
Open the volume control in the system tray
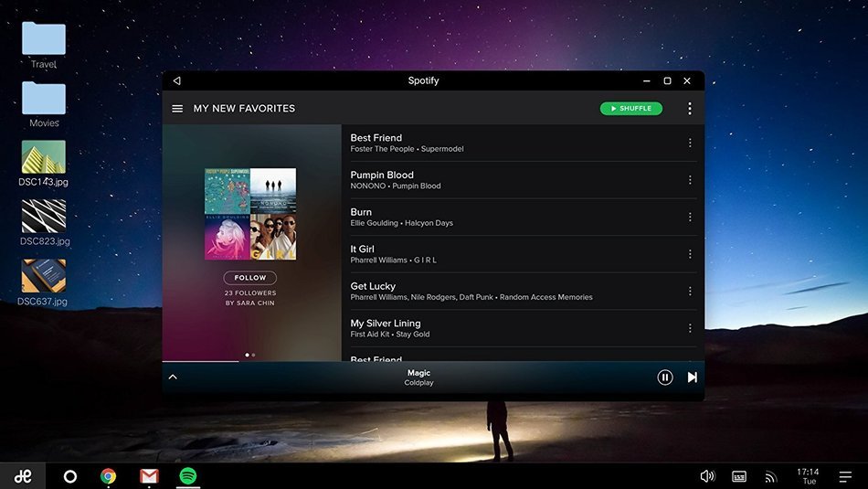pos(707,476)
